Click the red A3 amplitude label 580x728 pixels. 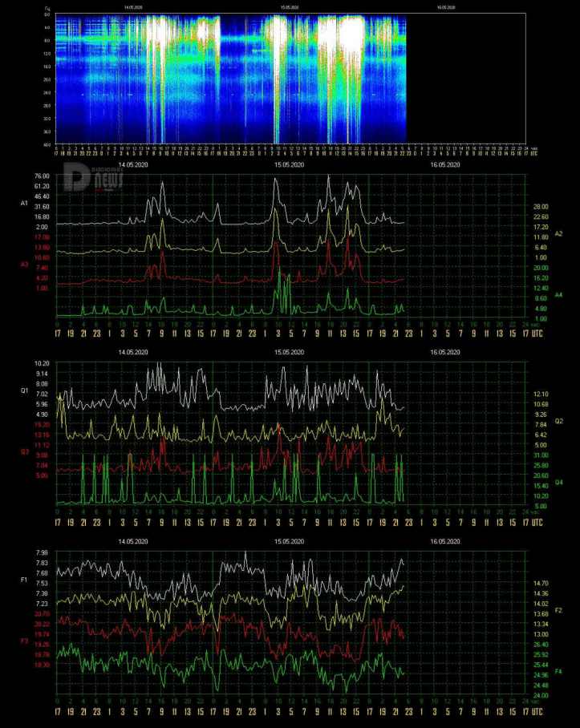tap(24, 263)
